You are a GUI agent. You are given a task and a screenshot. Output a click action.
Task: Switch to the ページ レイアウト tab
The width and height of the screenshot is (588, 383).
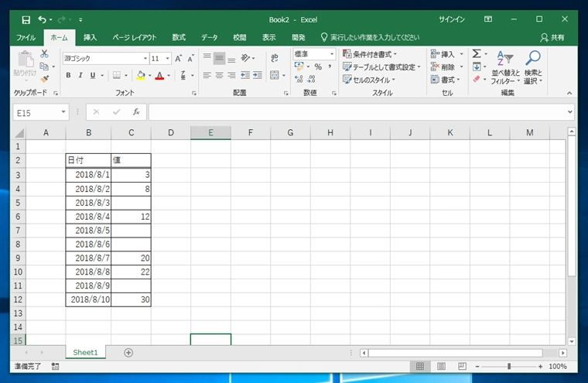click(135, 37)
